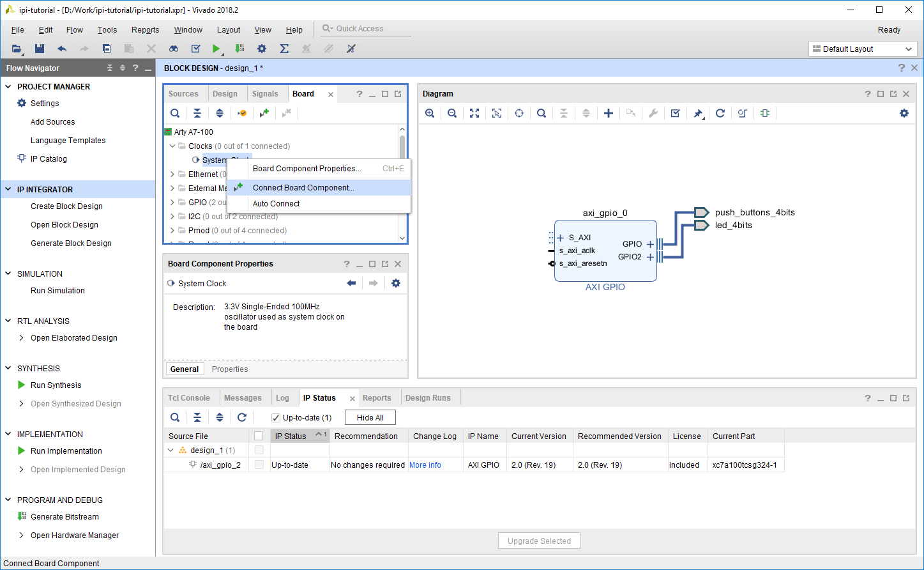This screenshot has height=570, width=924.
Task: Open the Reports menu
Action: pyautogui.click(x=145, y=30)
